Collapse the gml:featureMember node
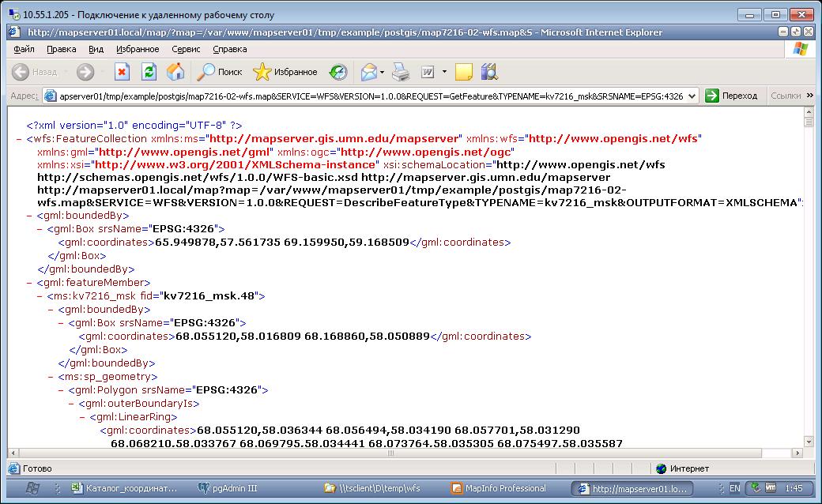This screenshot has height=504, width=822. click(29, 282)
